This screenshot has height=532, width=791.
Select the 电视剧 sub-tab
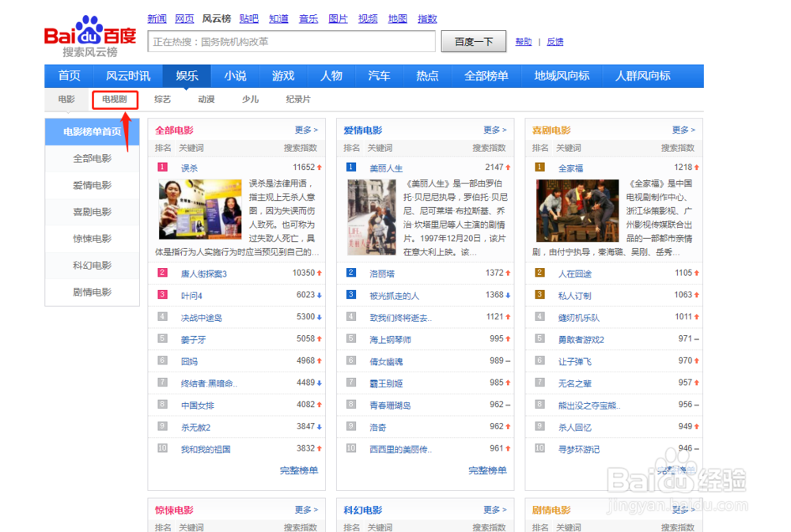tap(115, 100)
